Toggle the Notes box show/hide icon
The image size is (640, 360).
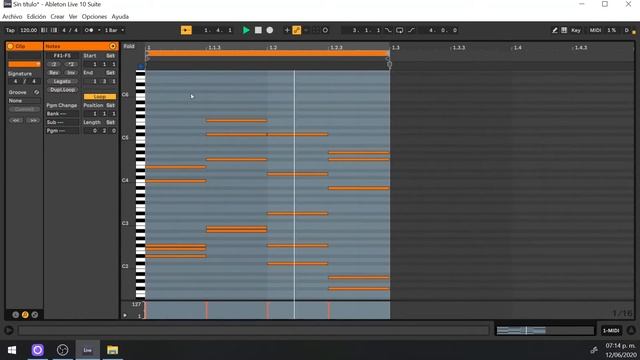pyautogui.click(x=25, y=315)
